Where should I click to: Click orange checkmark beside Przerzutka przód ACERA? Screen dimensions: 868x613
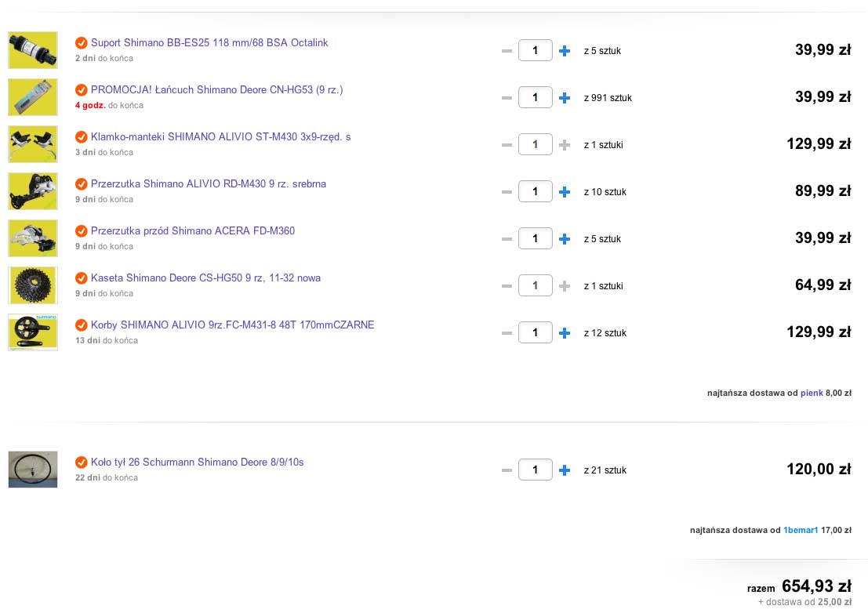[82, 230]
